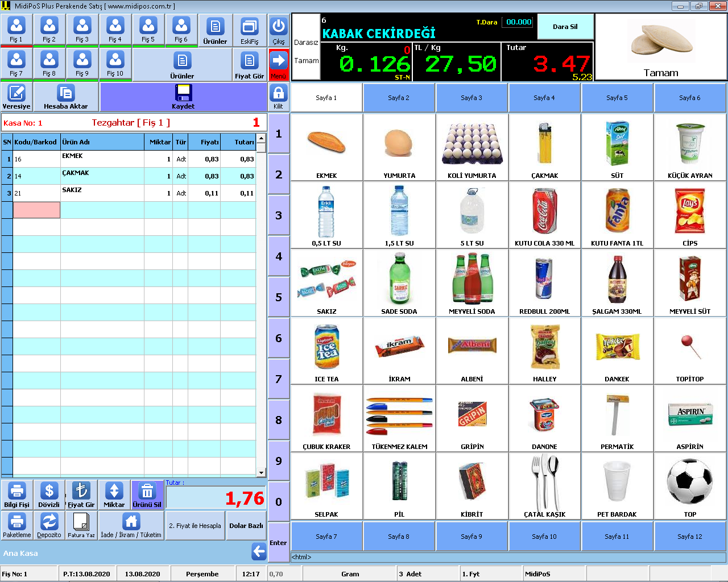The image size is (728, 582).
Task: Save receipt with Kaydet
Action: (183, 97)
